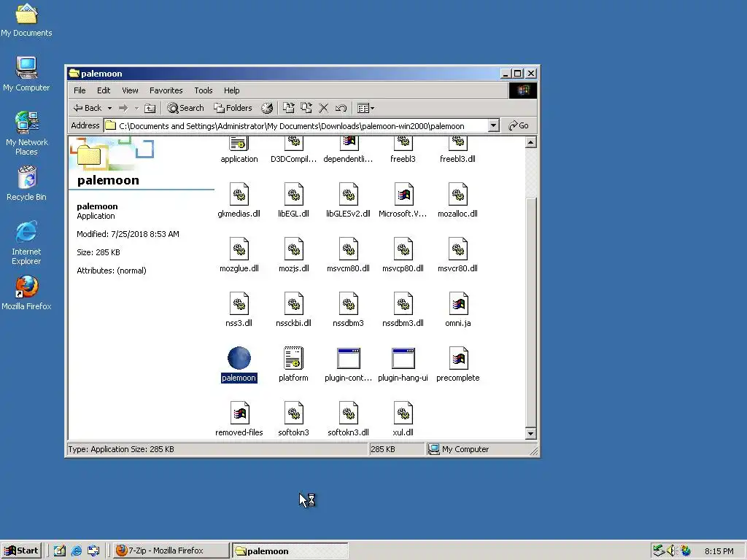
Task: Select the nssdbm3 file without .dll extension
Action: point(348,303)
